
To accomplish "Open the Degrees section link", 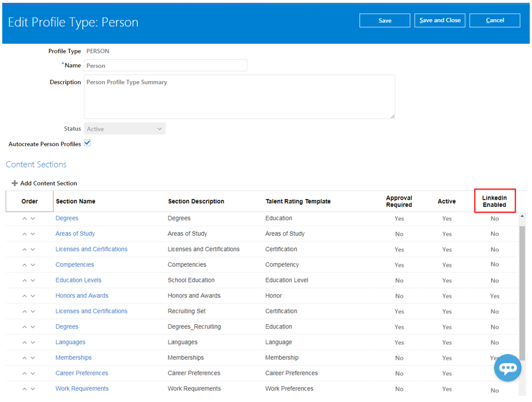I will click(66, 218).
